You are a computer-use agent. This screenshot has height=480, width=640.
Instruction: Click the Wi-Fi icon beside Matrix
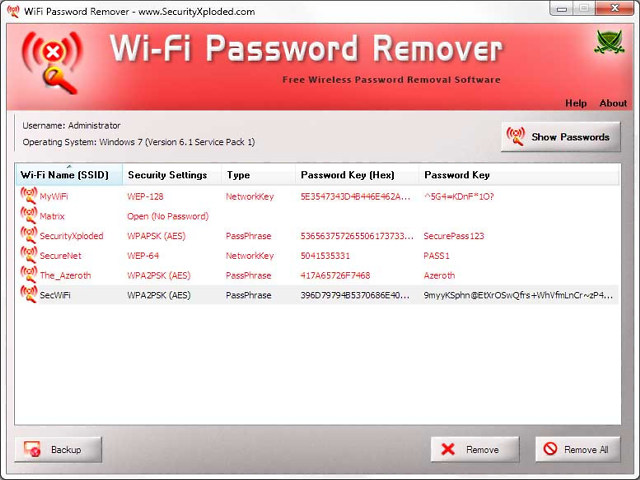point(28,216)
